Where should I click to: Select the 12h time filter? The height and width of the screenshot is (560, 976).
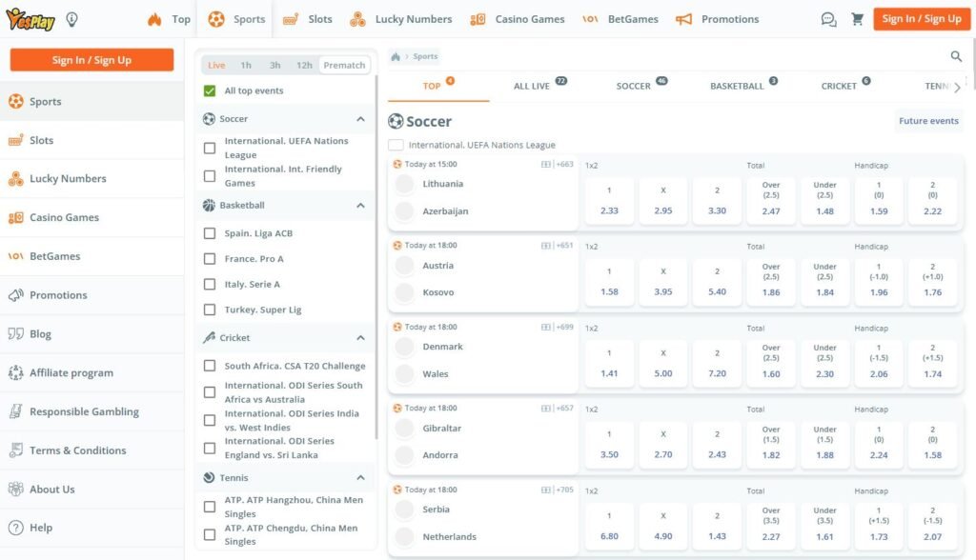tap(304, 66)
